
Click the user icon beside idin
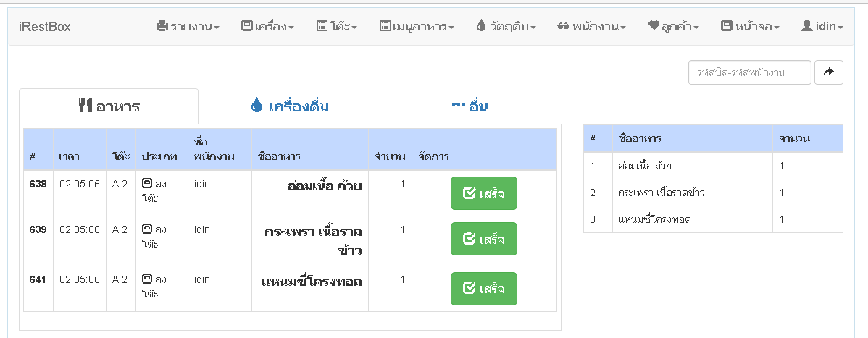(x=807, y=25)
